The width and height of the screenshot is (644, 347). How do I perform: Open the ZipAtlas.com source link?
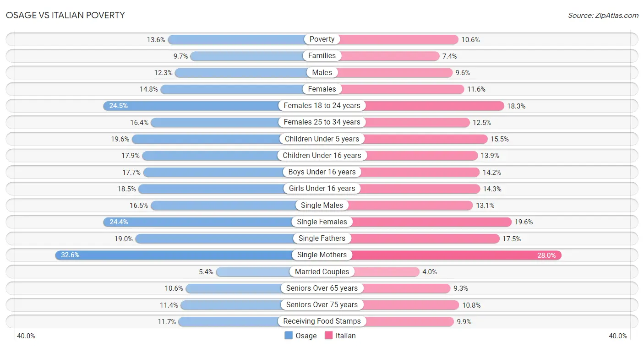603,16
